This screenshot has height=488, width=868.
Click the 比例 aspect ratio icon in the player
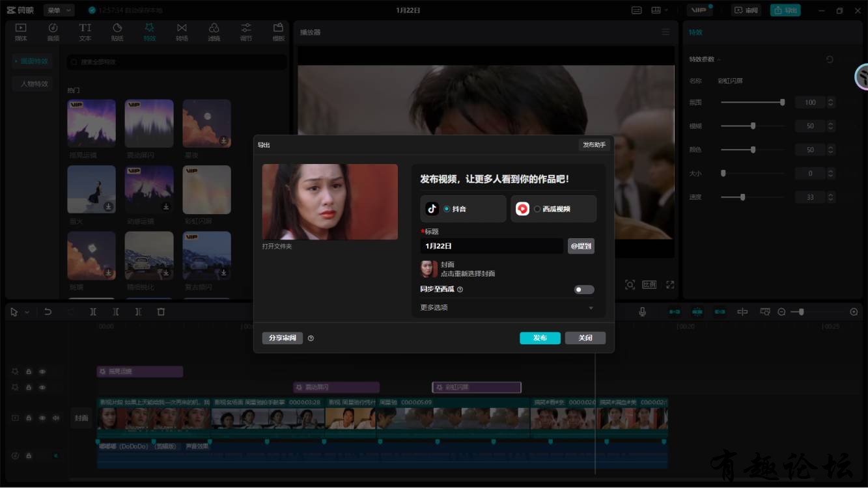pos(649,284)
